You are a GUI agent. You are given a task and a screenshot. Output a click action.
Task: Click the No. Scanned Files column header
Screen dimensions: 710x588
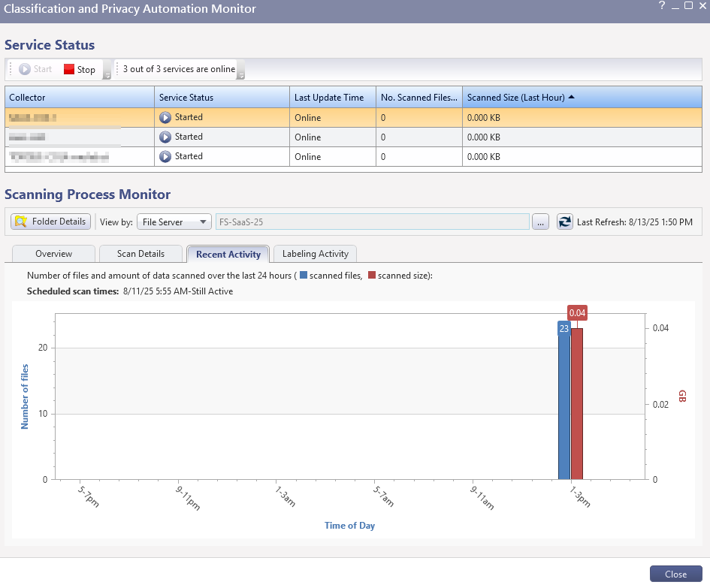tap(419, 98)
